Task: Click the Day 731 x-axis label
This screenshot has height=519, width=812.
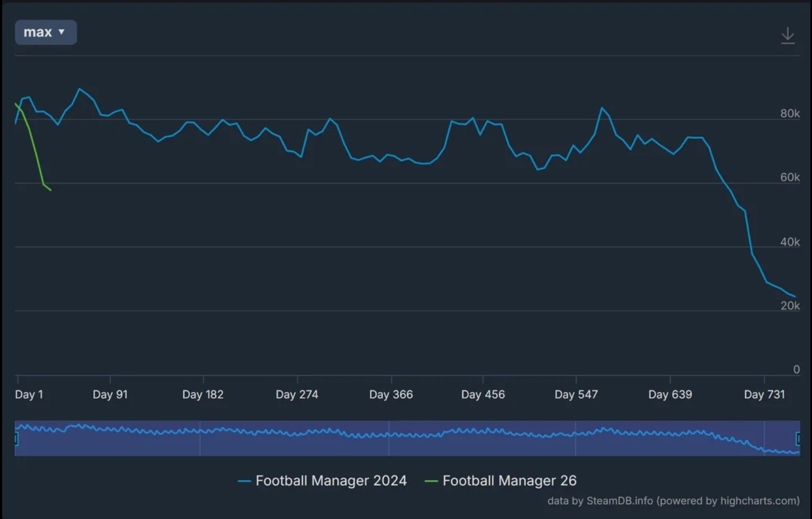Action: point(764,395)
